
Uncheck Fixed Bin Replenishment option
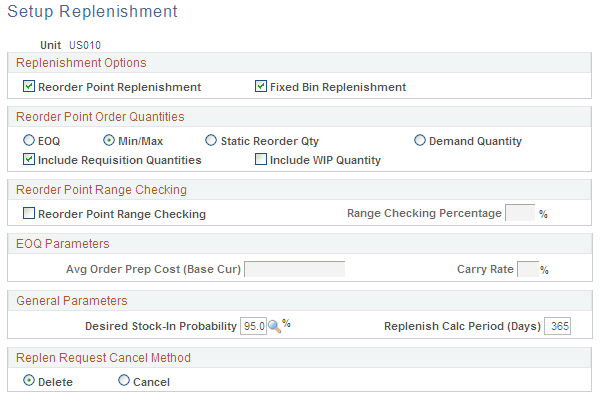click(262, 87)
